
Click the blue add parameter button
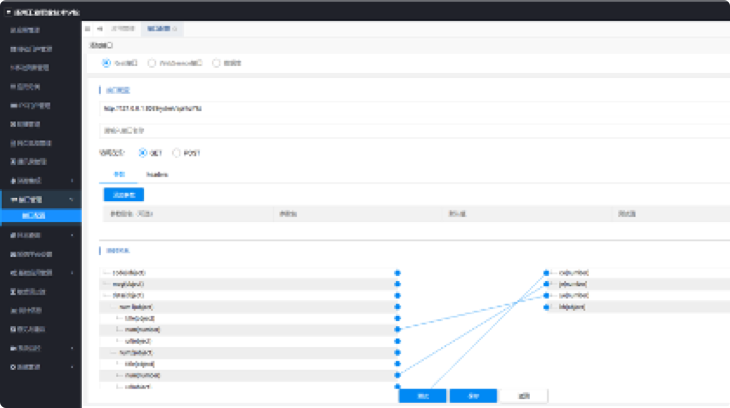(124, 194)
